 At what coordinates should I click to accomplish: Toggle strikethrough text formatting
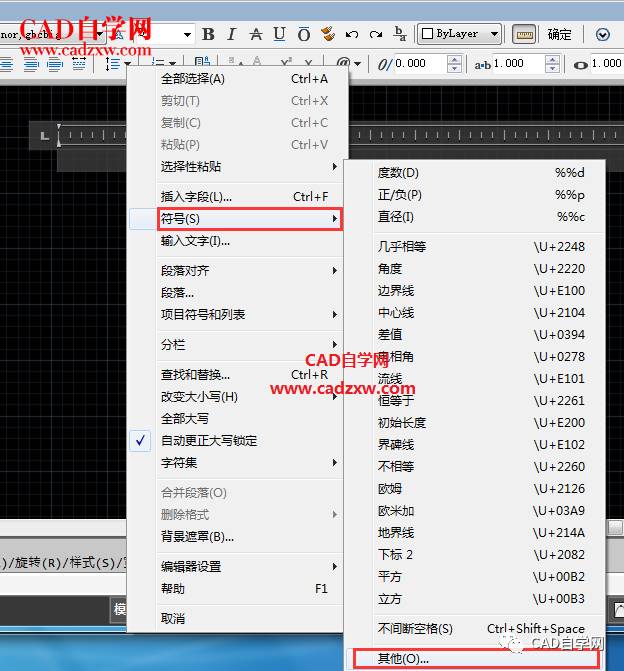(x=255, y=34)
